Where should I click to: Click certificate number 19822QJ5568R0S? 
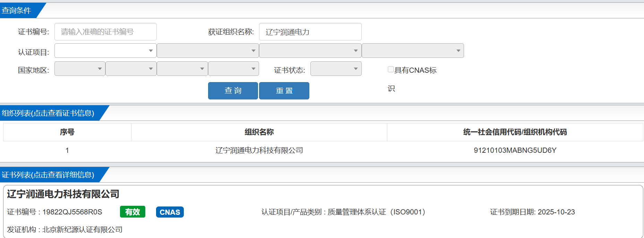pos(72,212)
